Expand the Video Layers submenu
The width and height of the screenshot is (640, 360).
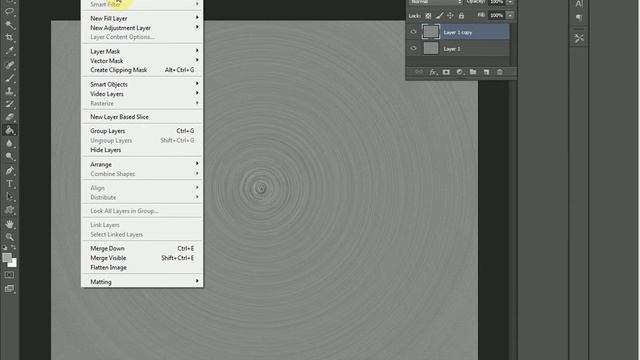click(x=142, y=94)
